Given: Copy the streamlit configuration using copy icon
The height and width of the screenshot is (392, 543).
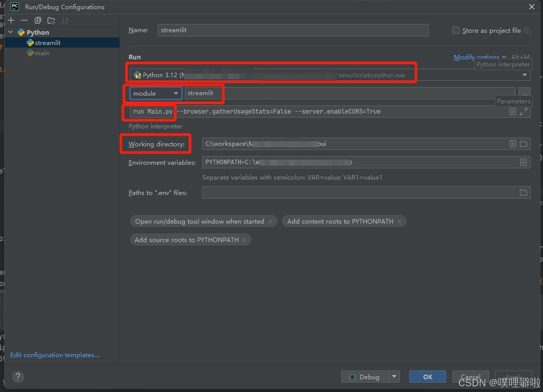Looking at the screenshot, I should pos(37,20).
